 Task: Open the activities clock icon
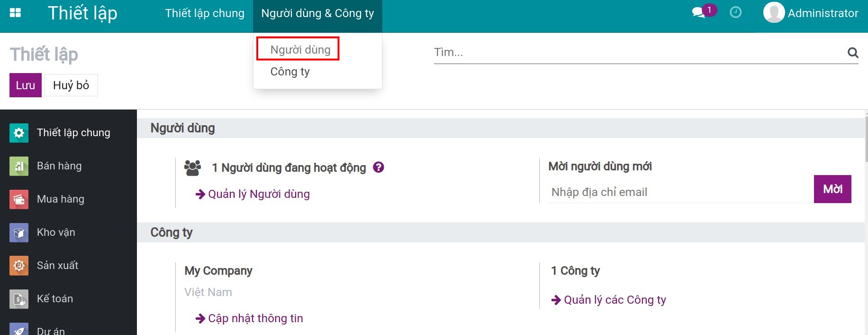[735, 12]
